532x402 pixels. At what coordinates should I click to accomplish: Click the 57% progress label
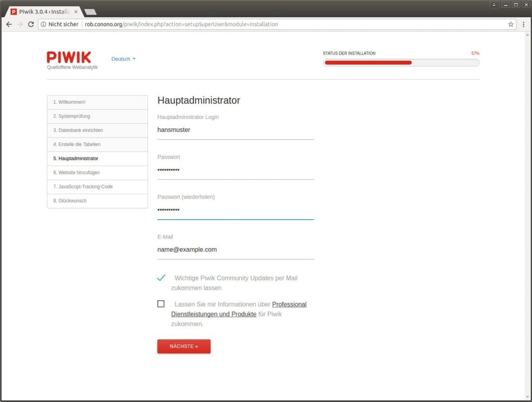click(x=475, y=53)
